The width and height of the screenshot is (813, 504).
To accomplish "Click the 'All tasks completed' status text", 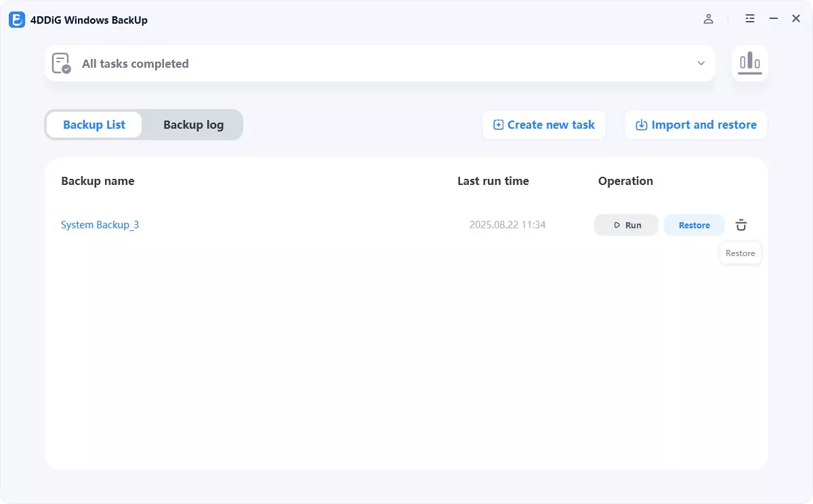I will [x=135, y=64].
